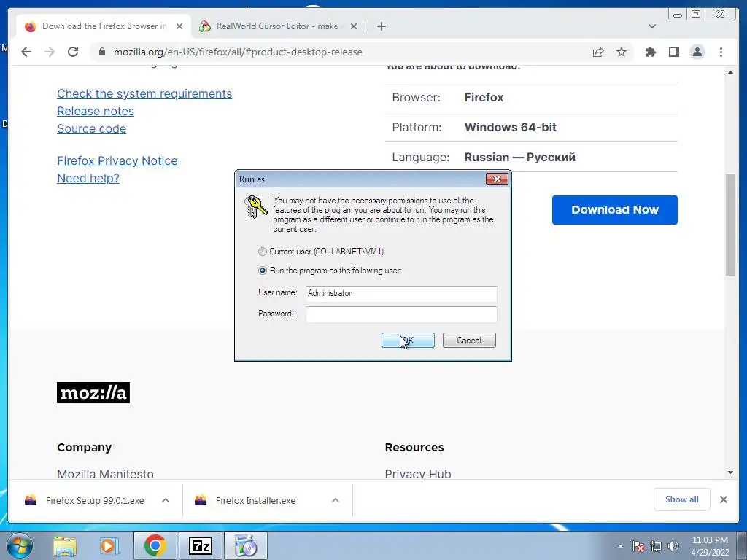Click the forward navigation arrow
Viewport: 747px width, 560px height.
50,52
